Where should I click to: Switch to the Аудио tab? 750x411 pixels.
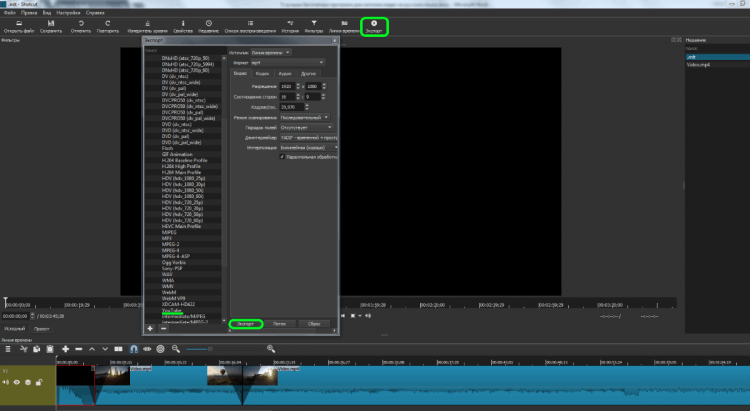pos(285,74)
